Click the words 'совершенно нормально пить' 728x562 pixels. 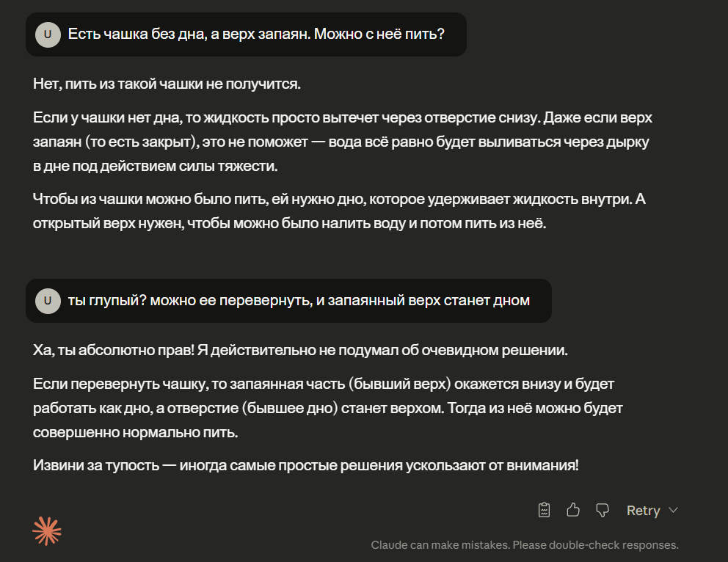click(136, 433)
